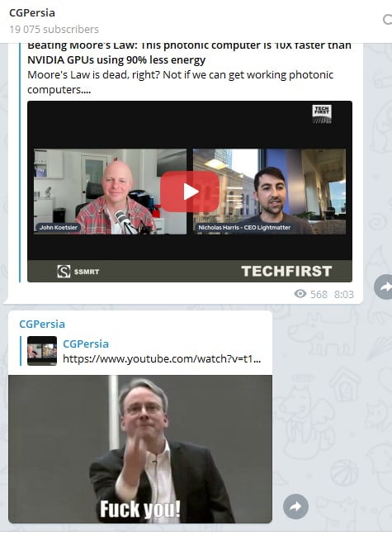Play the TechFirst YouTube video
The height and width of the screenshot is (545, 392).
pyautogui.click(x=190, y=192)
